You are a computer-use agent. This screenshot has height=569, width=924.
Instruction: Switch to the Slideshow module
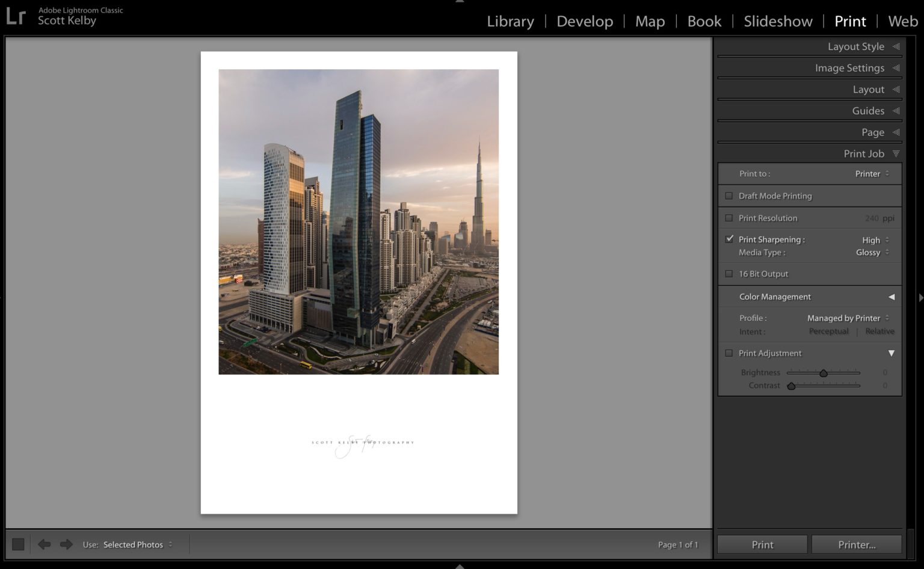click(777, 20)
